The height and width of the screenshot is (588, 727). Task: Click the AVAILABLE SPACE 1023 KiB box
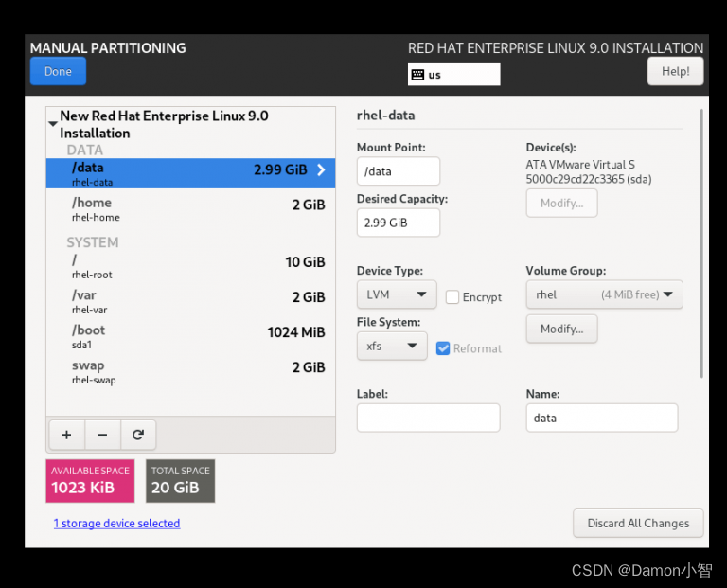pyautogui.click(x=90, y=481)
